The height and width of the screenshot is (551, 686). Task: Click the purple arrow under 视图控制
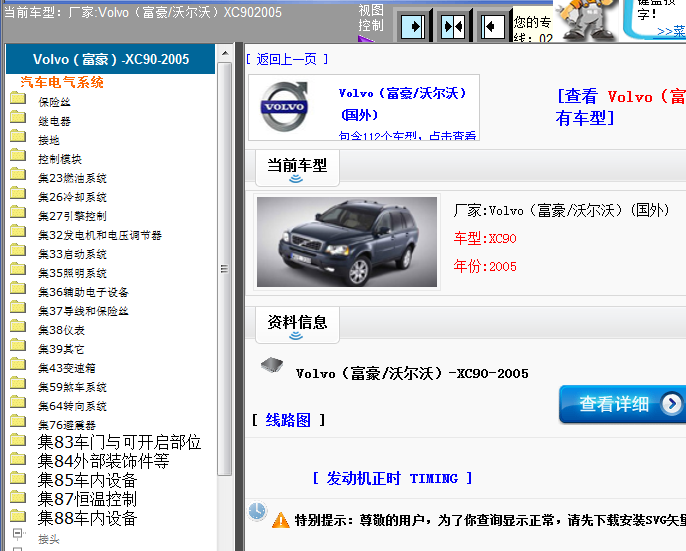(366, 39)
